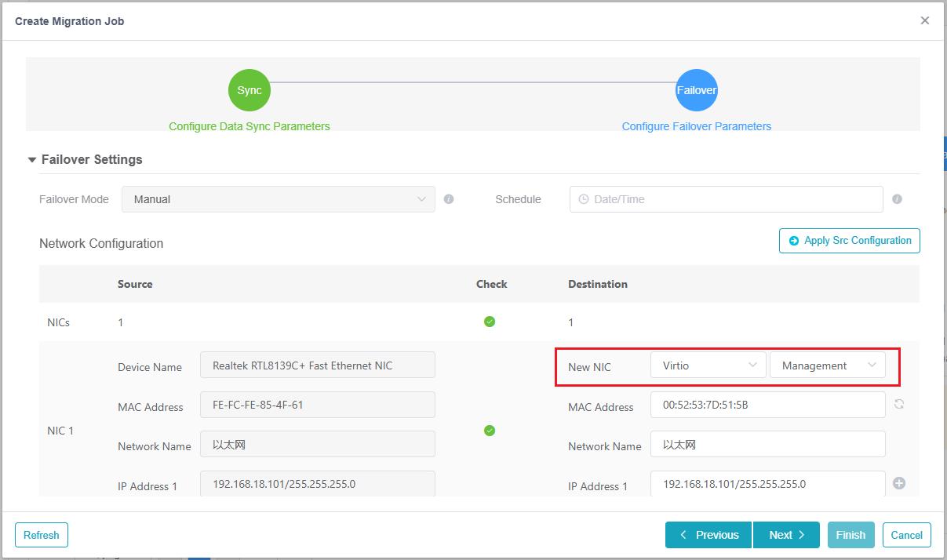Click the NICs row label
Screen dimensions: 947x560
coord(59,322)
